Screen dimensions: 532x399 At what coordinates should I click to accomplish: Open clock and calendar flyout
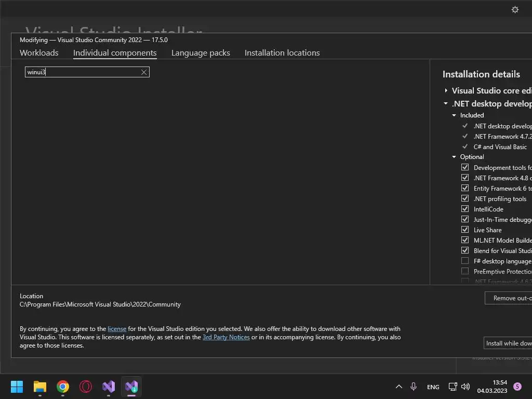click(x=492, y=387)
